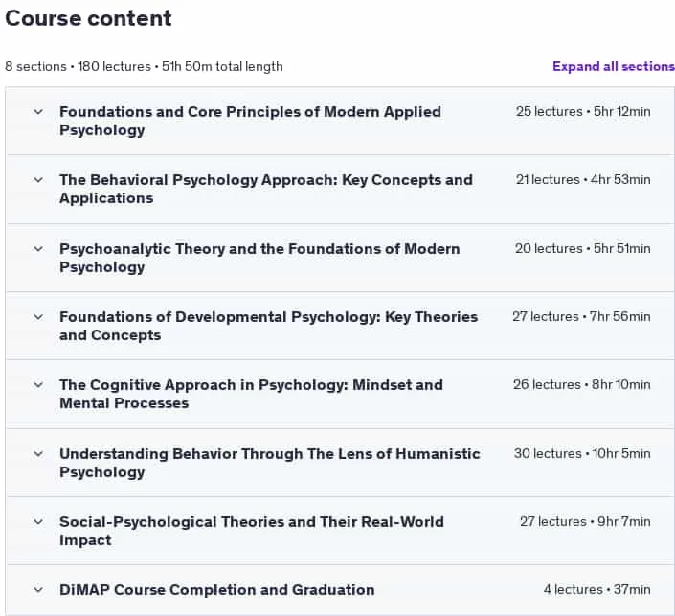Click the 25 lectures • 5hr 12min label
The width and height of the screenshot is (675, 616).
tap(583, 111)
